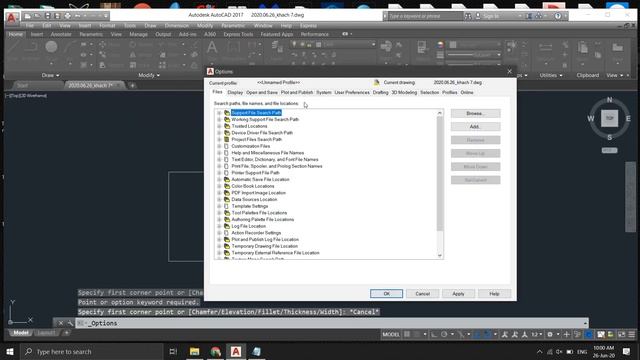Click Type here to search Windows box
Screen dimensions: 640x360
point(92,351)
